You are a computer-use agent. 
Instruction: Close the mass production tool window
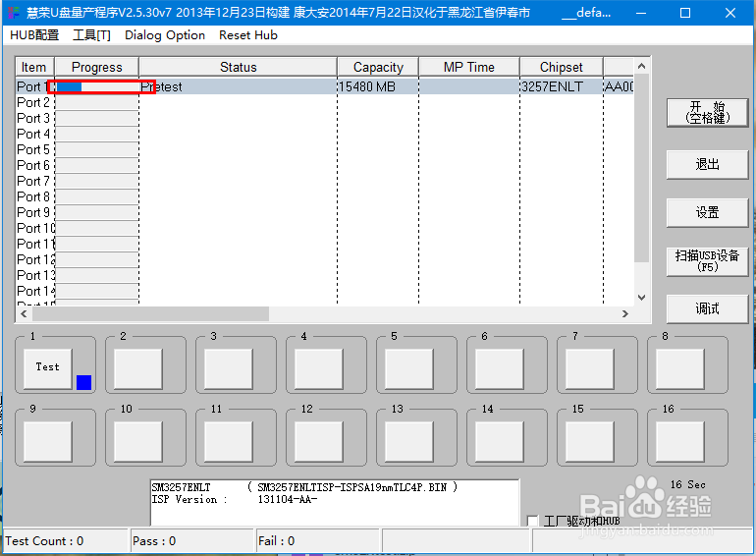coord(729,13)
